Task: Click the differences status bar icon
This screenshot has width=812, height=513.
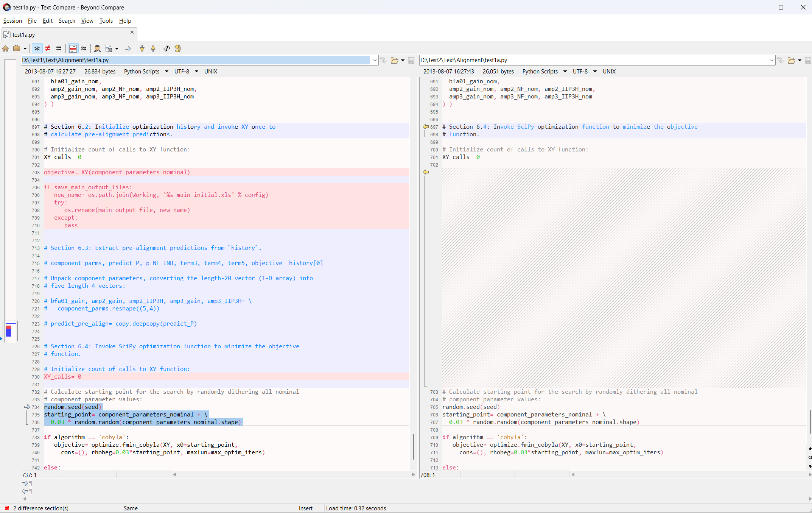Action: pos(7,508)
